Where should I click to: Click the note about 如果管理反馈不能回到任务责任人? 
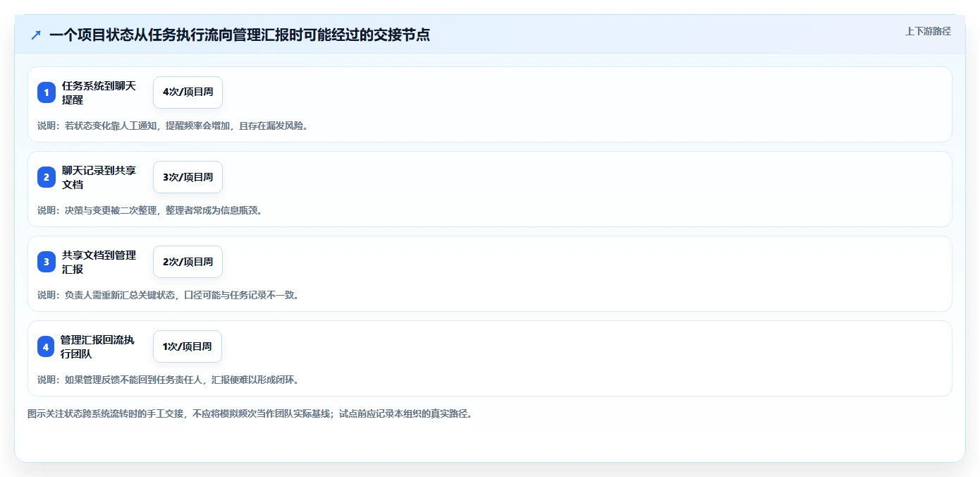point(169,380)
